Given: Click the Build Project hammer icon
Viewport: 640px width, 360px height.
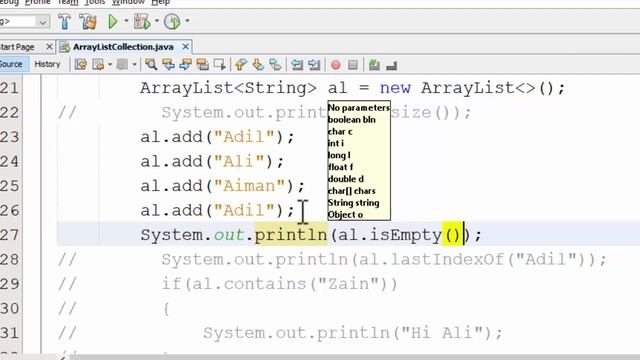Looking at the screenshot, I should click(x=64, y=21).
